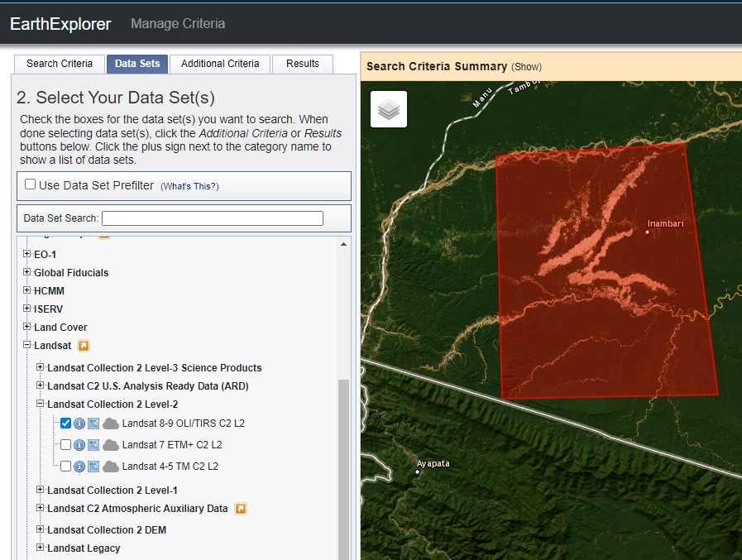
Task: Switch to the Search Criteria tab
Action: click(x=60, y=64)
